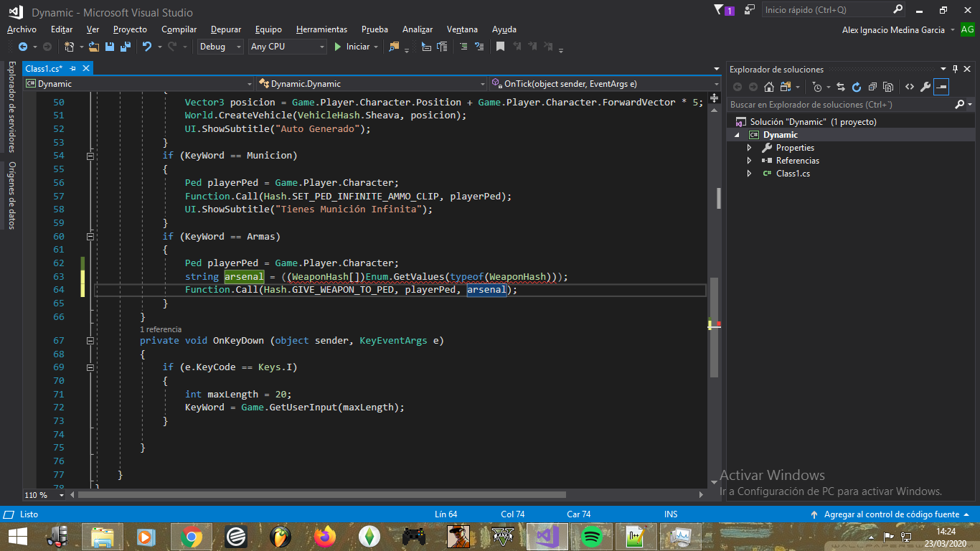The height and width of the screenshot is (551, 980).
Task: Collapse the code block at line 54
Action: click(90, 156)
